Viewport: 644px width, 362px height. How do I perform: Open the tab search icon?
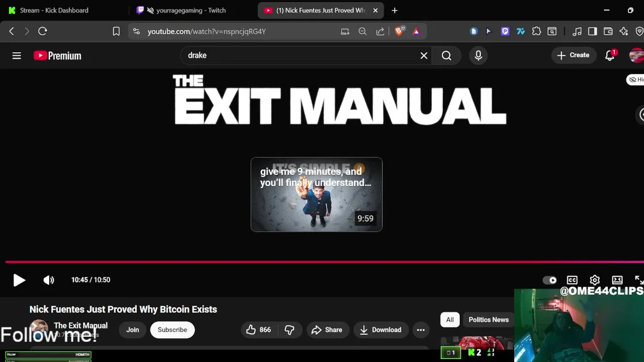tap(552, 31)
